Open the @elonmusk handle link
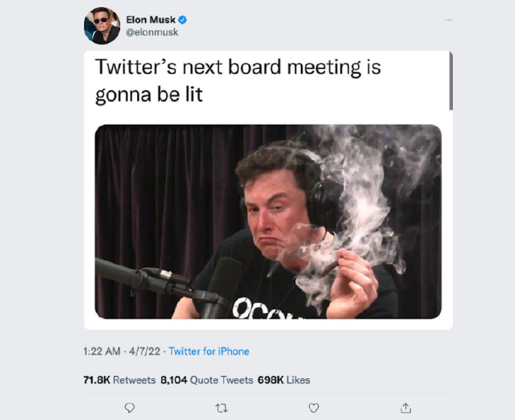515x420 pixels. pyautogui.click(x=152, y=32)
